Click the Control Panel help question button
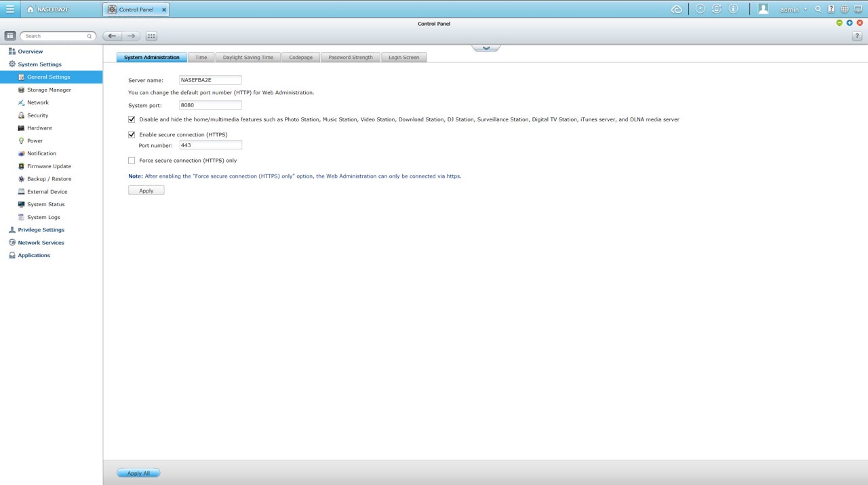 click(856, 36)
